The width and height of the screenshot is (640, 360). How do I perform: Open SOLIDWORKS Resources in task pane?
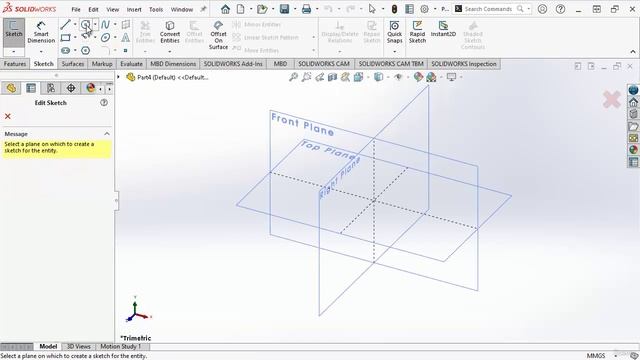pyautogui.click(x=633, y=102)
